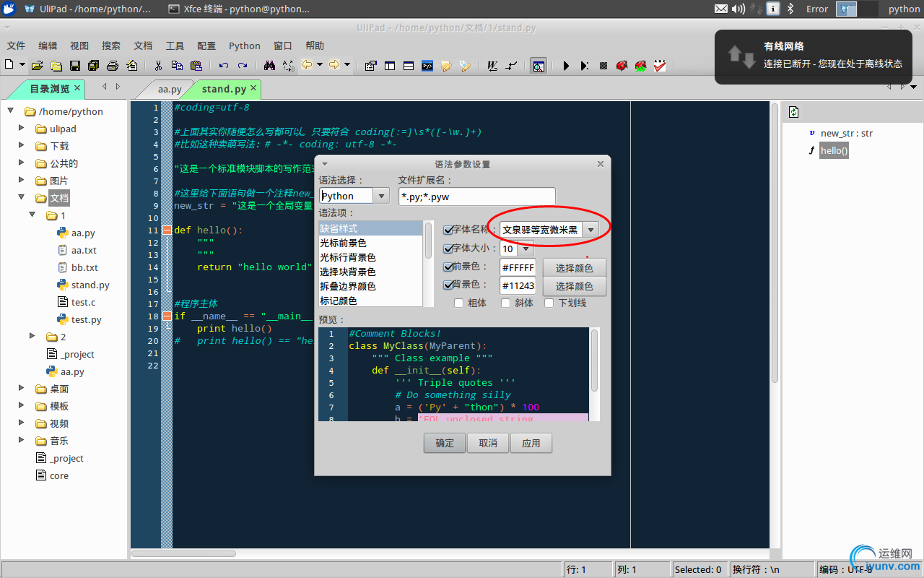Uncheck the 字体名称 checkbox
This screenshot has height=578, width=924.
click(x=448, y=230)
